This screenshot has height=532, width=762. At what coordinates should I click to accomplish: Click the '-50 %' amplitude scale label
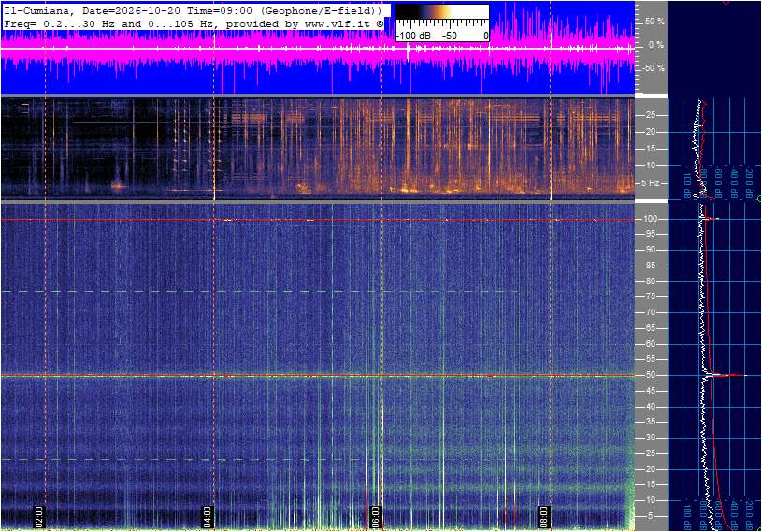point(654,68)
